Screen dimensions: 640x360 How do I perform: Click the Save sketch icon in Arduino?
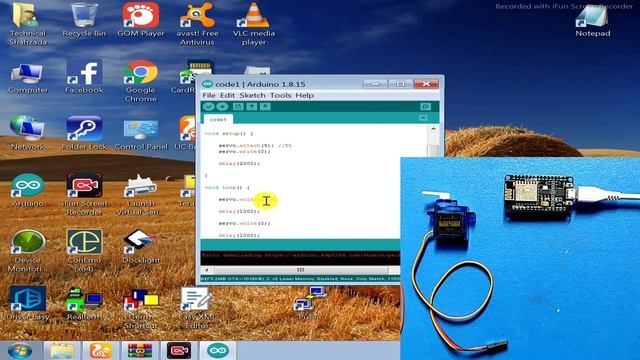click(x=265, y=107)
